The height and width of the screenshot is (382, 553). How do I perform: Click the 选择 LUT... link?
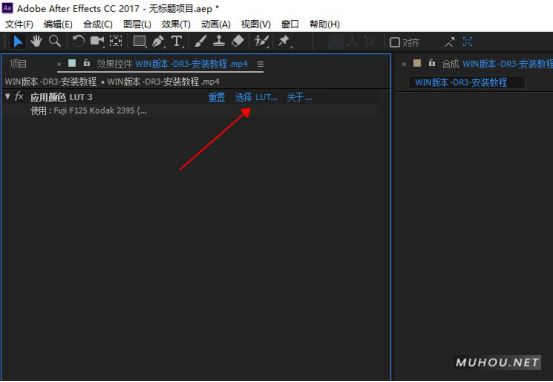256,97
